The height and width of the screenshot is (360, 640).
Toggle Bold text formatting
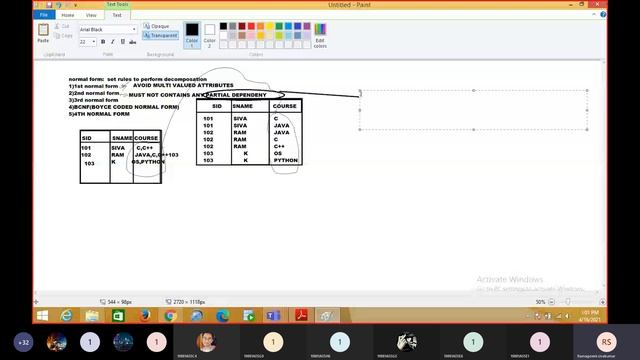[x=103, y=42]
